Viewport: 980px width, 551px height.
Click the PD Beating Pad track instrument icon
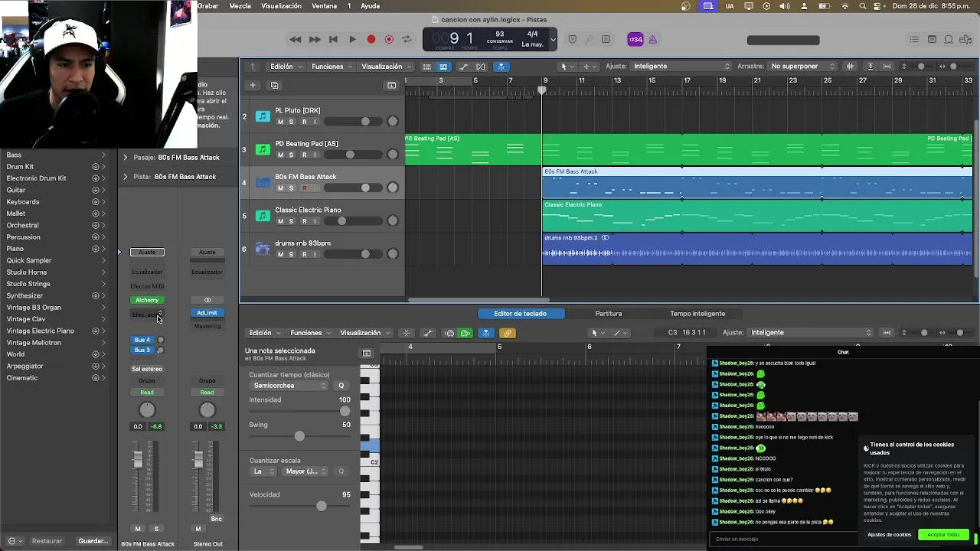point(263,149)
